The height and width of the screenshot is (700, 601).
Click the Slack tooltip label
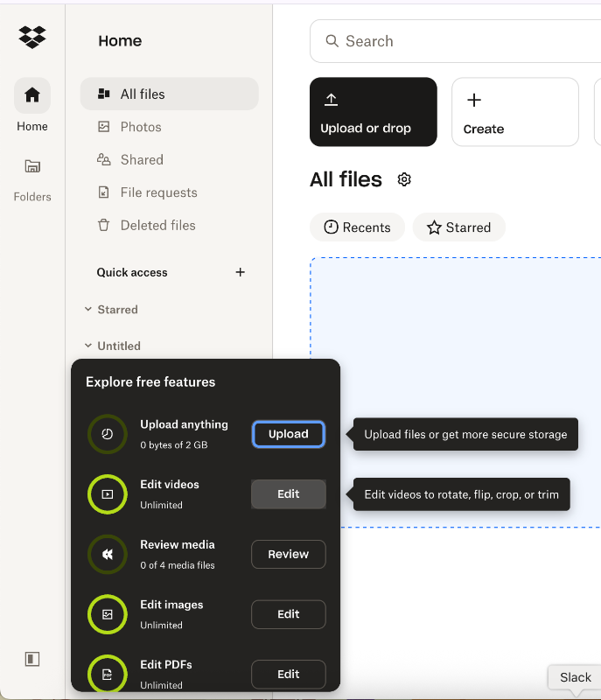(x=576, y=677)
